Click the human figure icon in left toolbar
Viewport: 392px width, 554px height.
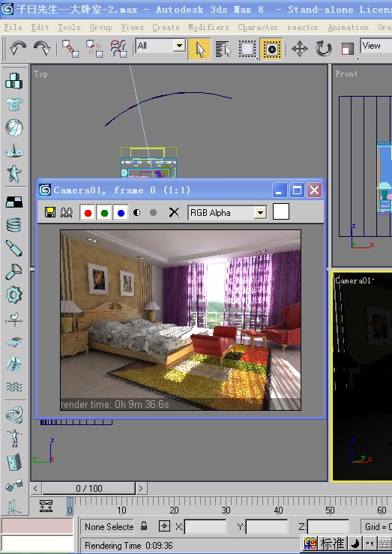pyautogui.click(x=14, y=438)
